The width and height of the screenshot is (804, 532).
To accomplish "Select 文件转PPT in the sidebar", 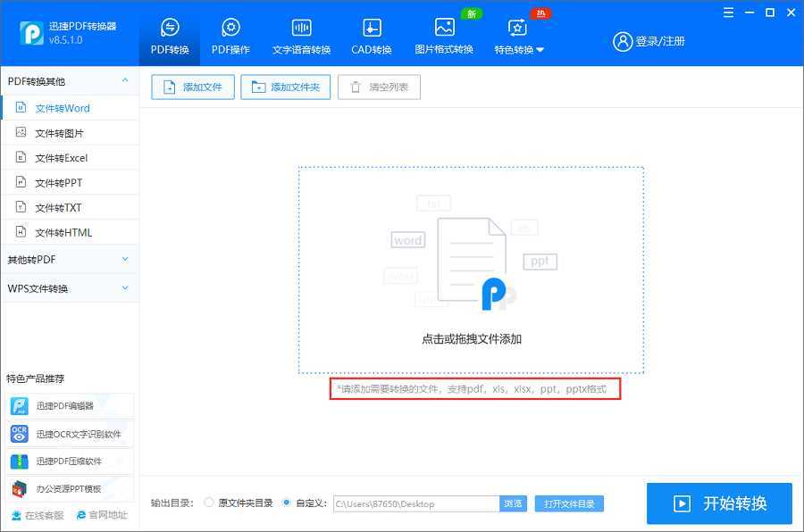I will 71,182.
